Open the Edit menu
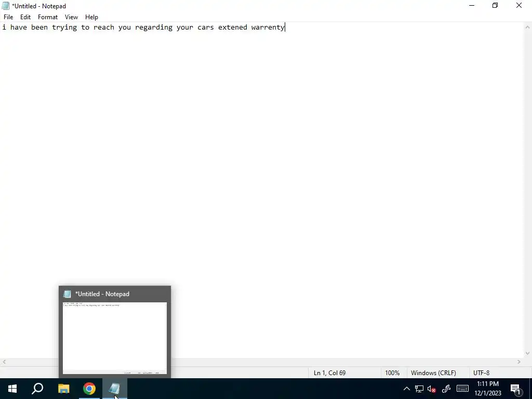Image resolution: width=532 pixels, height=399 pixels. tap(25, 17)
